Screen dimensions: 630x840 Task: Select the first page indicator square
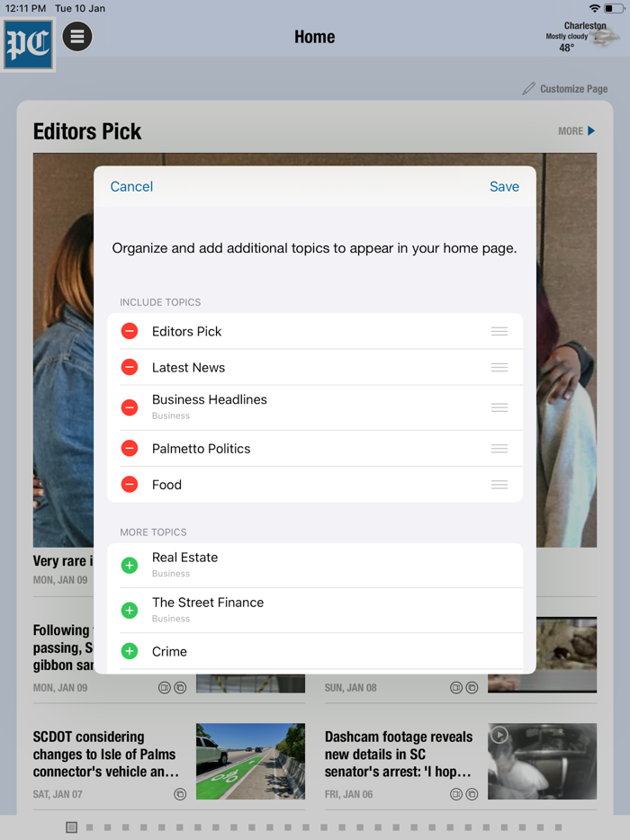click(71, 827)
